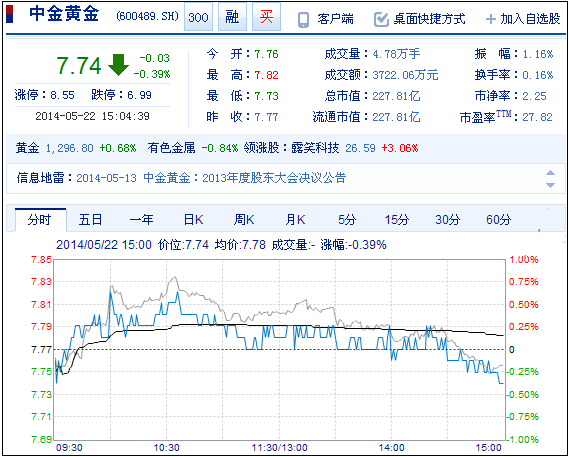Open the 周K weekly candlestick tab
The image size is (569, 457).
tap(244, 220)
